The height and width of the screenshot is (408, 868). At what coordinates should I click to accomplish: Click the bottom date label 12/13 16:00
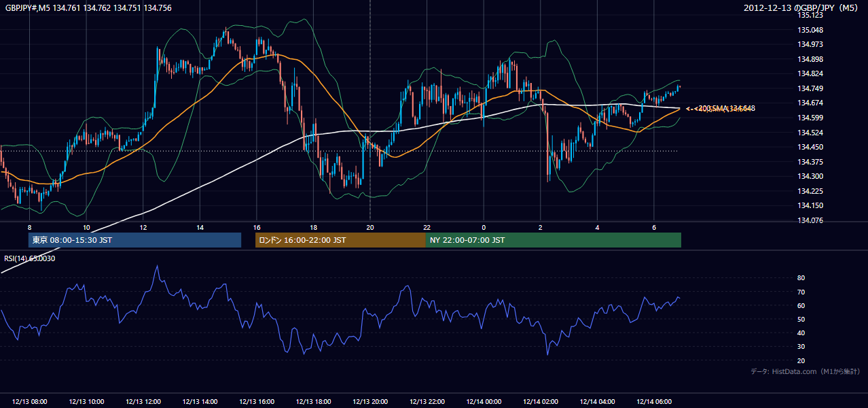[257, 402]
